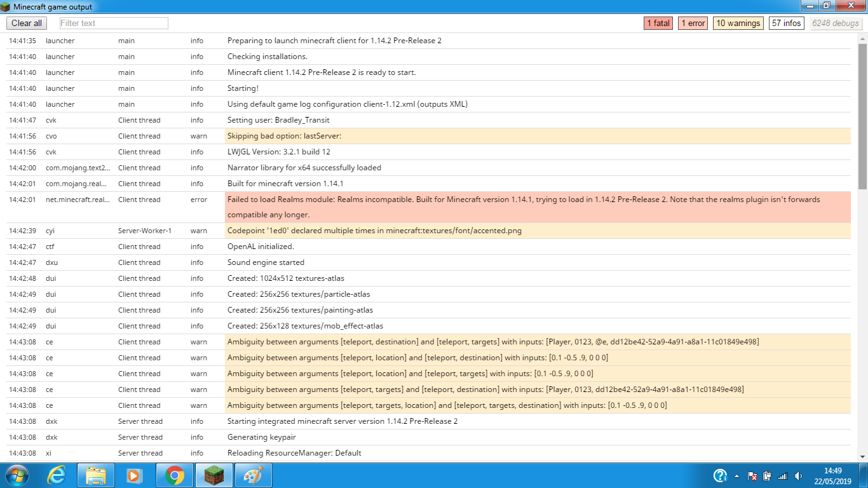Click the Windows Start orb
The image size is (868, 488).
coord(17,475)
